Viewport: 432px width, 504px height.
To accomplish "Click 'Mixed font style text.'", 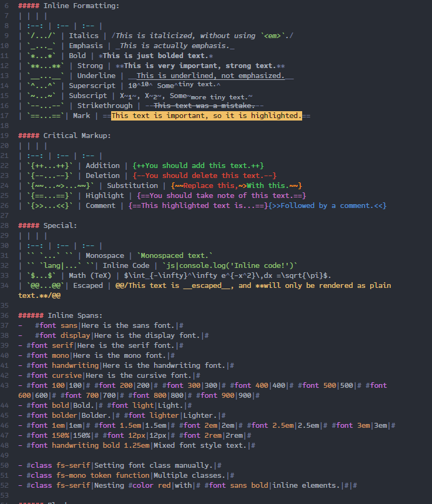I will point(200,445).
